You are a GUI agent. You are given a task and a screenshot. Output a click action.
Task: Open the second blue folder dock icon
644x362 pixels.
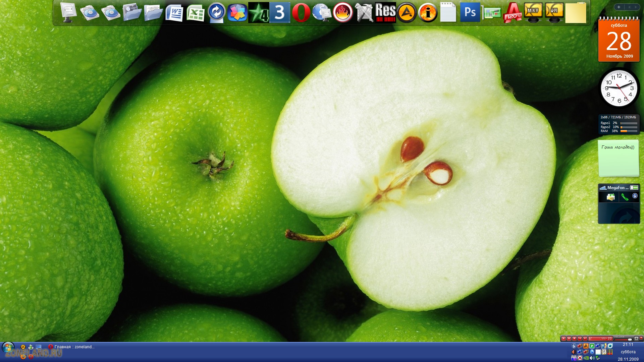[153, 13]
